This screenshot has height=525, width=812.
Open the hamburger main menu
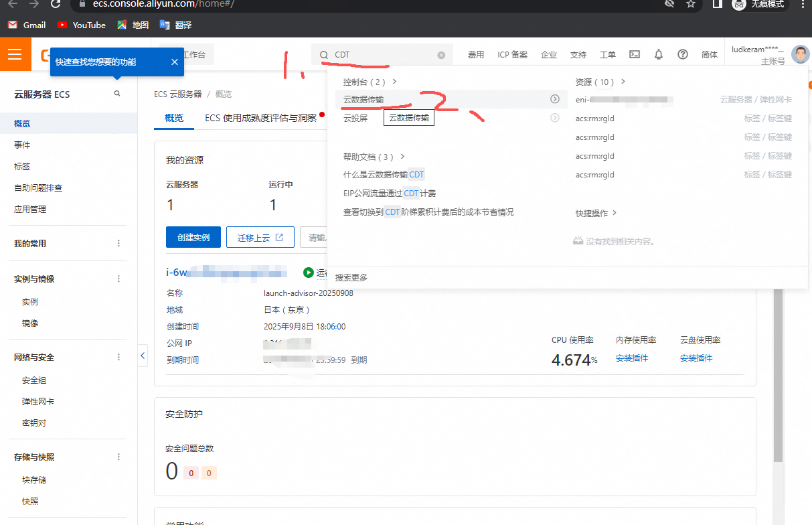coord(15,54)
